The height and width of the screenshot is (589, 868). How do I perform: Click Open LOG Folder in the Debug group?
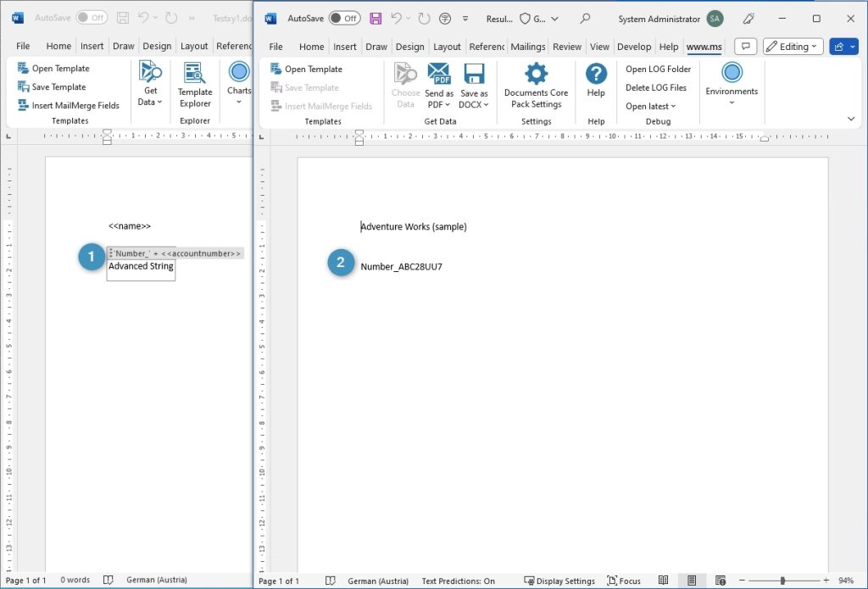pos(659,69)
